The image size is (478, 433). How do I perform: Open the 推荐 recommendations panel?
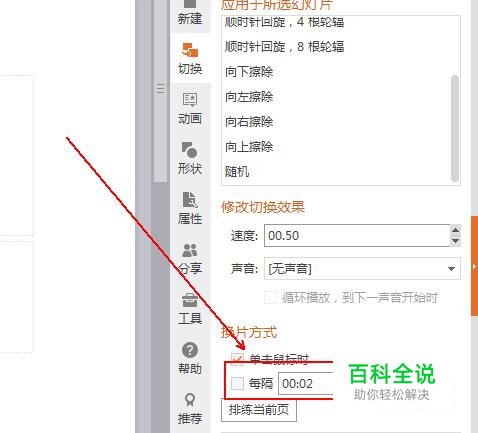[x=190, y=408]
